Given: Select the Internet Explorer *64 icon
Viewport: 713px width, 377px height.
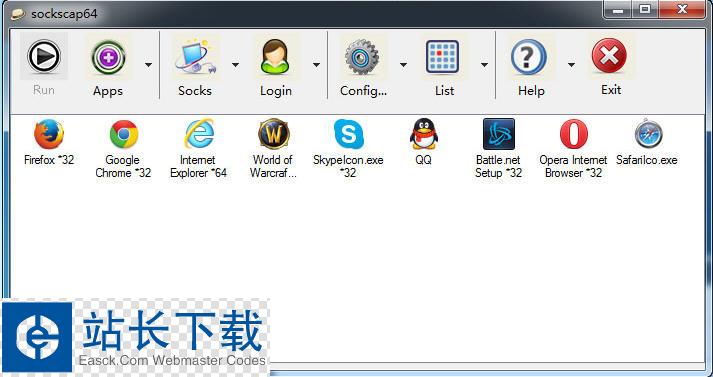Looking at the screenshot, I should [x=199, y=134].
